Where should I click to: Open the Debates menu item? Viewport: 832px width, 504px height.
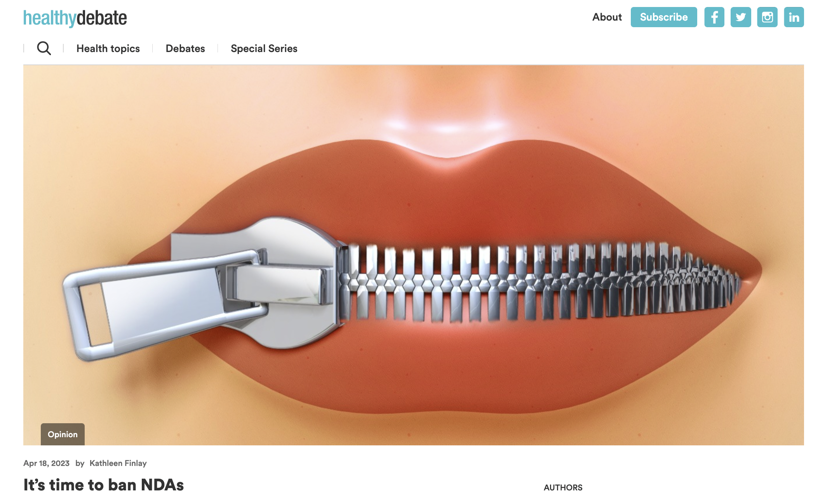[185, 49]
